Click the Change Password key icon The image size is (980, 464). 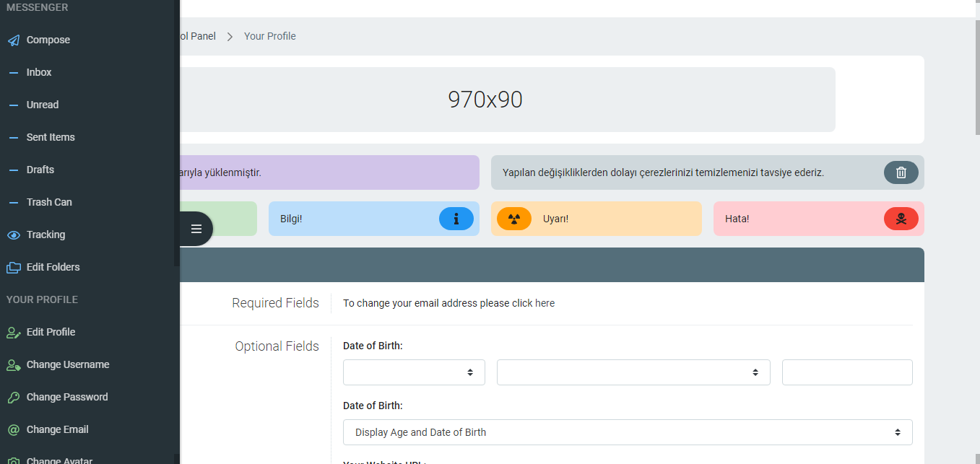[14, 398]
